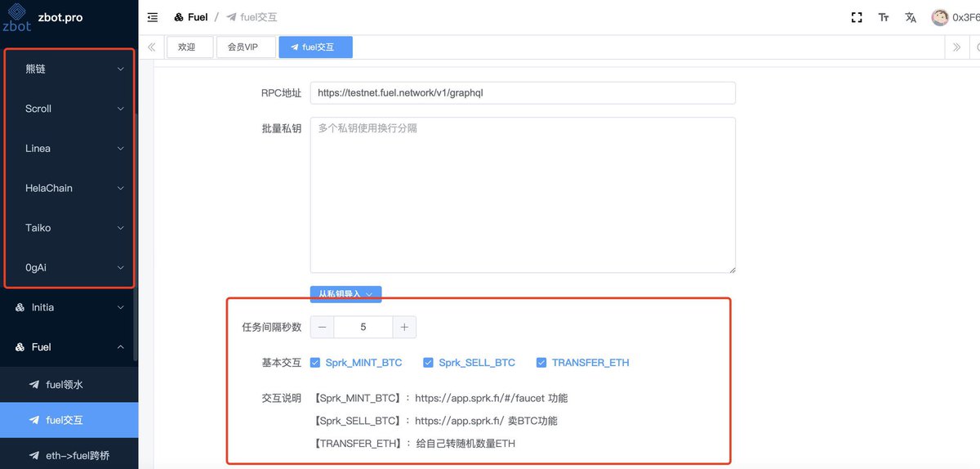
Task: Select the fuel交互 tab
Action: pyautogui.click(x=315, y=47)
